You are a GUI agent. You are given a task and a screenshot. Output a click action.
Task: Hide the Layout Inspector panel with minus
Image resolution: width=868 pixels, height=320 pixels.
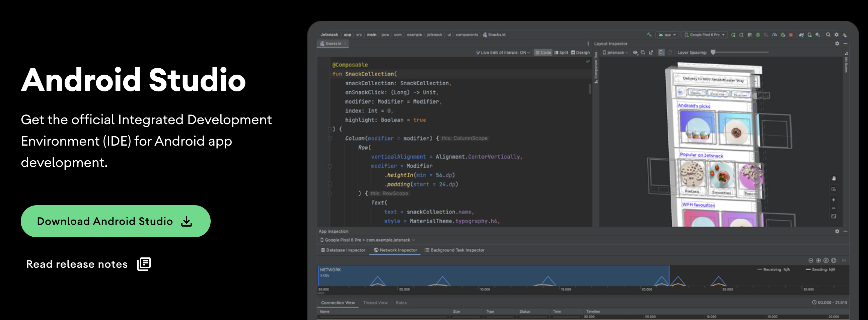tap(846, 44)
